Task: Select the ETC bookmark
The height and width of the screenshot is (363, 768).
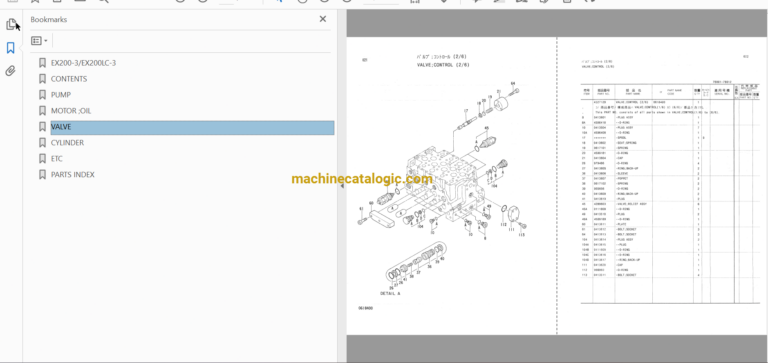Action: click(x=57, y=159)
